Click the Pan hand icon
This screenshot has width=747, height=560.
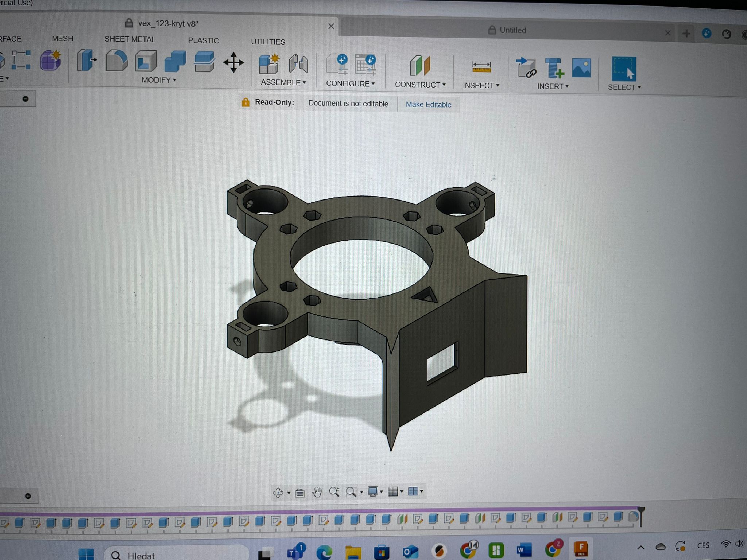click(317, 492)
